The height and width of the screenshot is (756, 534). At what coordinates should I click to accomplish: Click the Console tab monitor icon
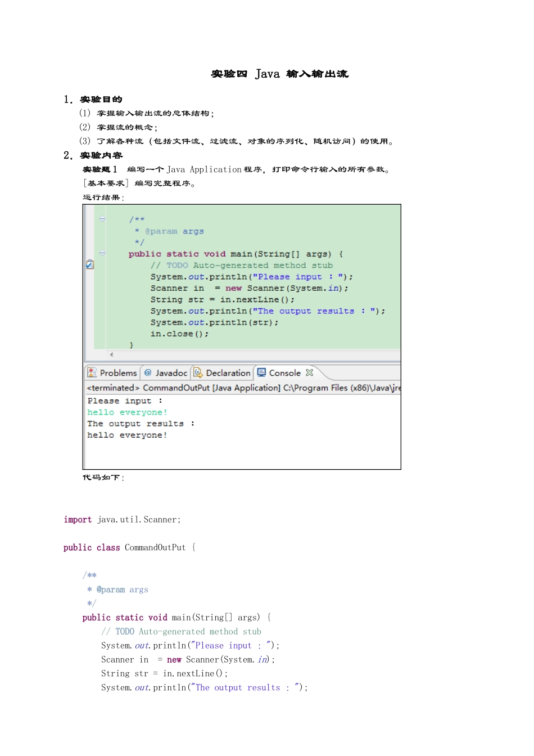tap(261, 372)
